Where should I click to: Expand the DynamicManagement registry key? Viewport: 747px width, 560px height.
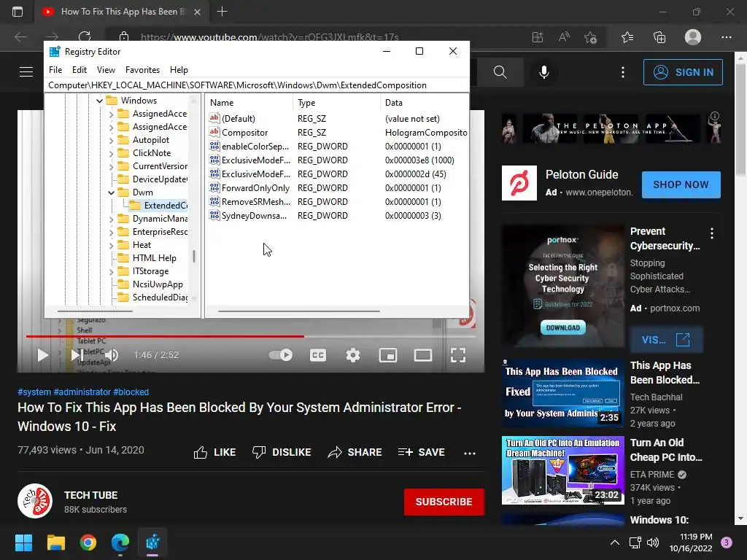point(111,219)
